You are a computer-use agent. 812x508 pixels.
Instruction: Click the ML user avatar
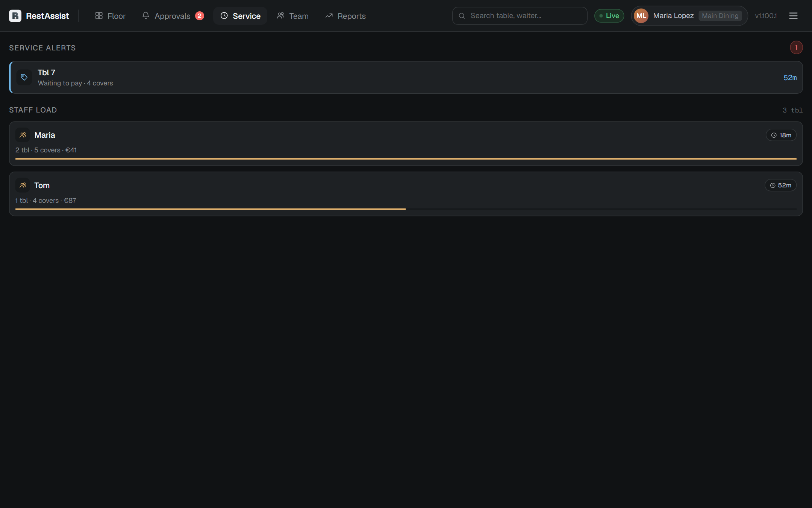(641, 16)
